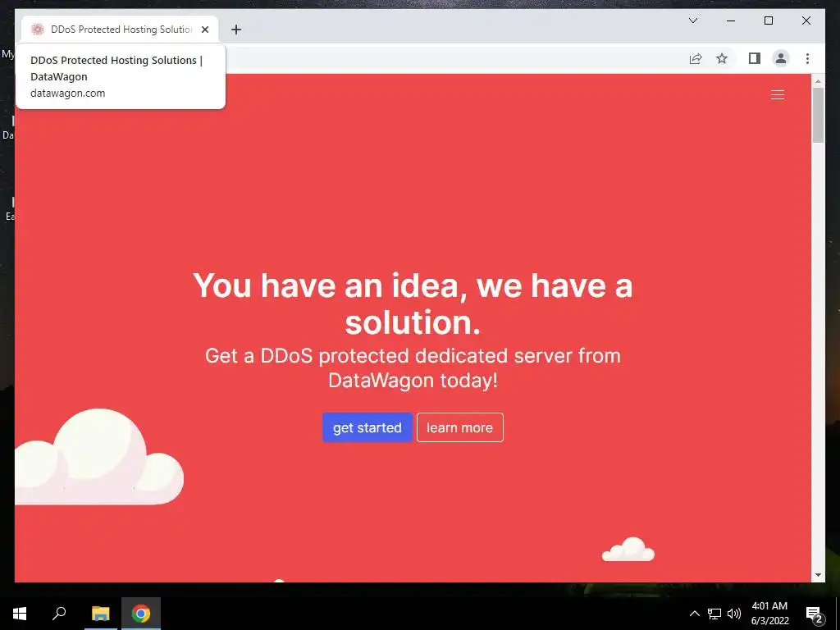840x630 pixels.
Task: Open the DataWagon hamburger navigation menu
Action: coord(778,95)
